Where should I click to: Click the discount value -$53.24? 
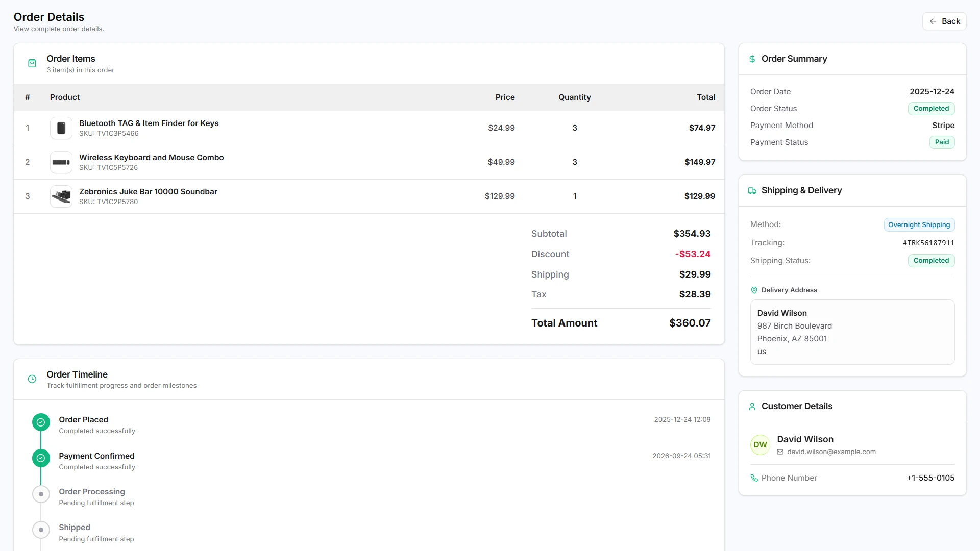pyautogui.click(x=693, y=254)
